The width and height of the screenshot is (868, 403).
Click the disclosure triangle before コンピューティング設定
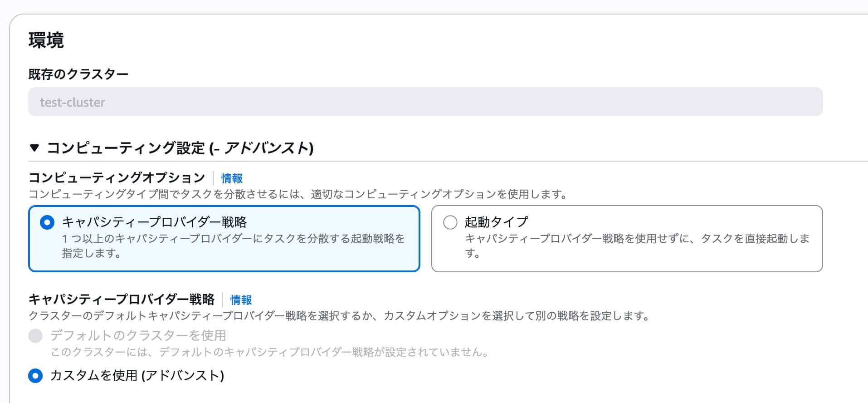pyautogui.click(x=35, y=147)
